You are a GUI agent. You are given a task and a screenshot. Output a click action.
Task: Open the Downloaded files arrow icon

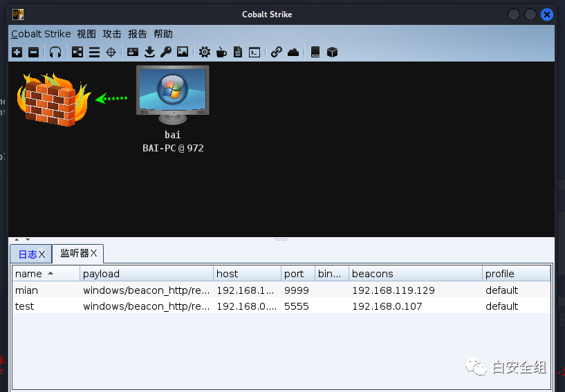pos(149,53)
